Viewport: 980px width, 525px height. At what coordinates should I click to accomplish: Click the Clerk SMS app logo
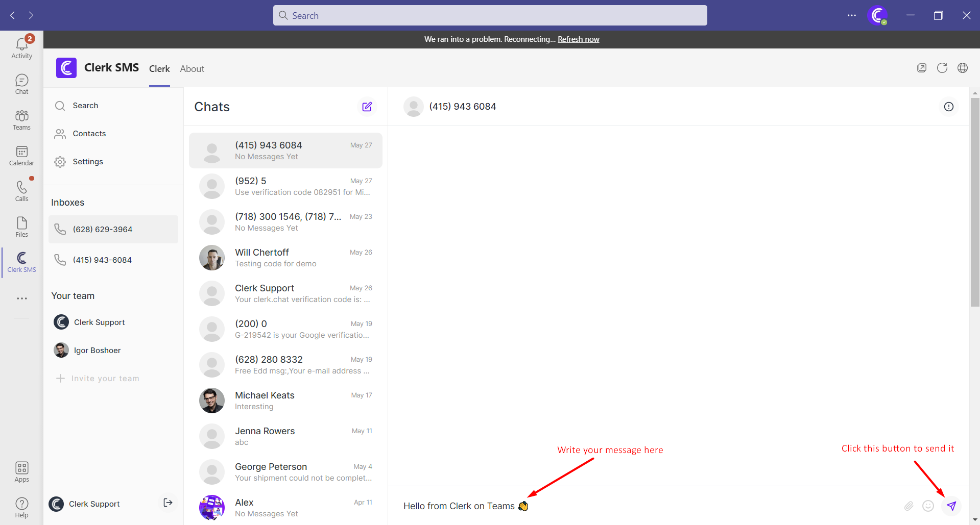(66, 68)
